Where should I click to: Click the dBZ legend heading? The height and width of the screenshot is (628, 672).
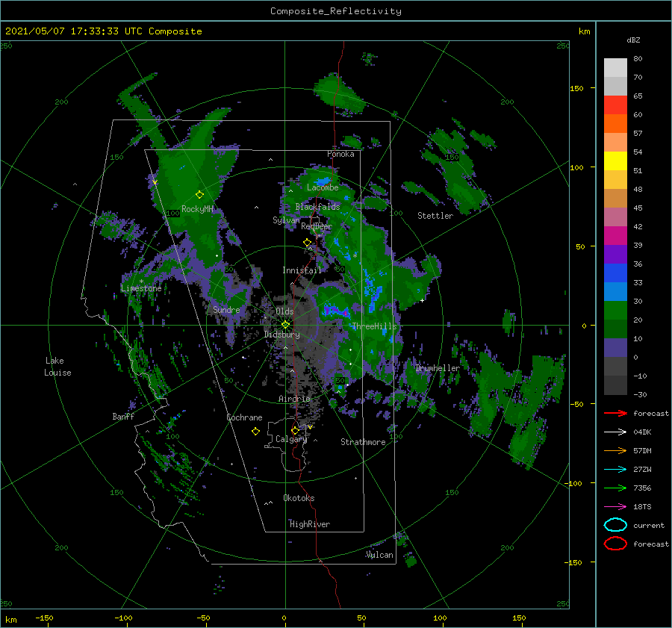[633, 40]
